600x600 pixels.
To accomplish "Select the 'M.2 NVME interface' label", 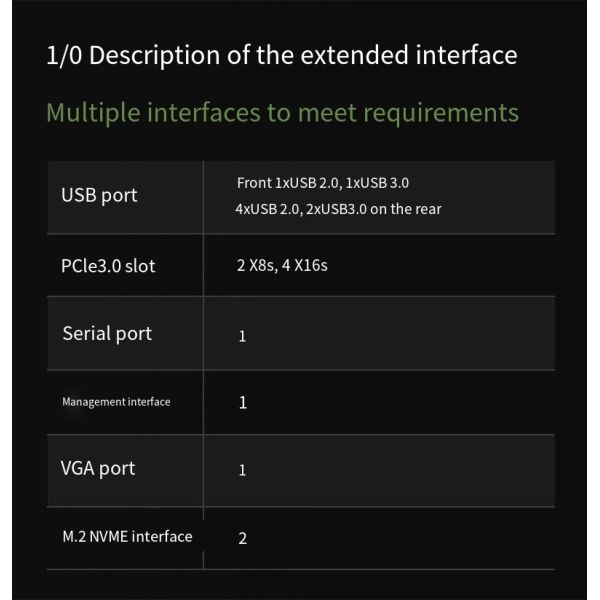I will pyautogui.click(x=127, y=536).
